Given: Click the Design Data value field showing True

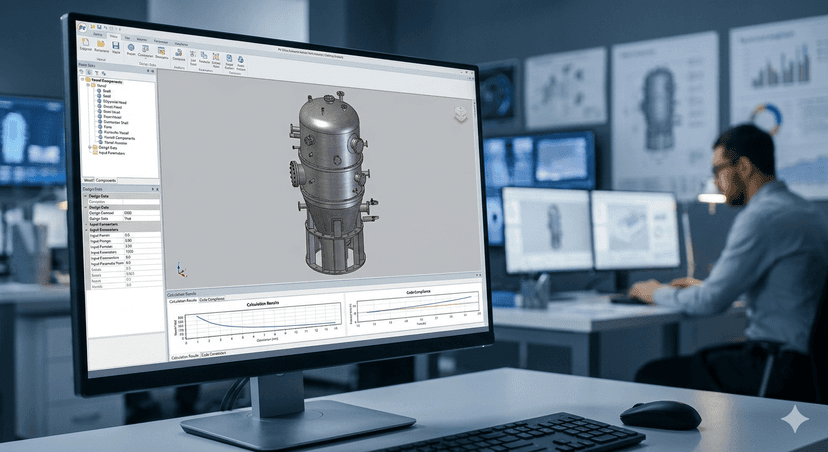Looking at the screenshot, I should 142,219.
